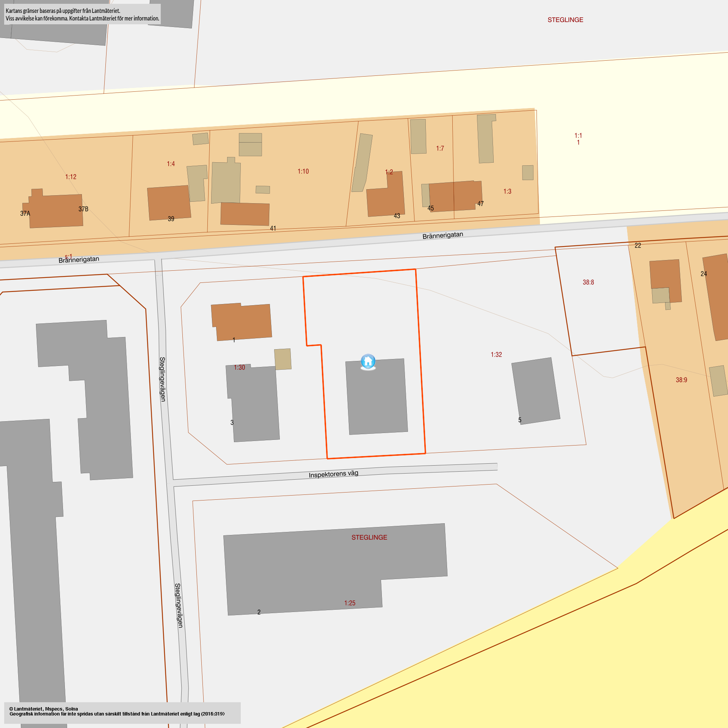Click the Inspektorens väg street label
Image resolution: width=728 pixels, height=728 pixels.
(333, 474)
